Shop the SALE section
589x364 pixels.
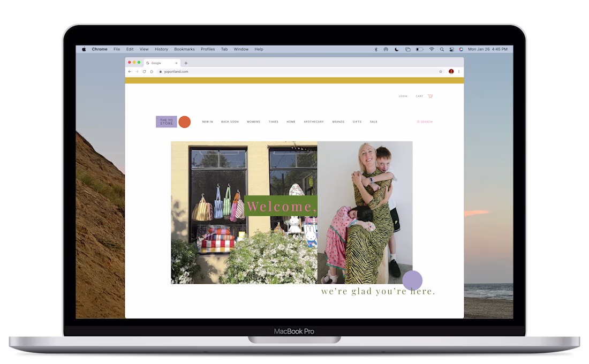point(374,122)
